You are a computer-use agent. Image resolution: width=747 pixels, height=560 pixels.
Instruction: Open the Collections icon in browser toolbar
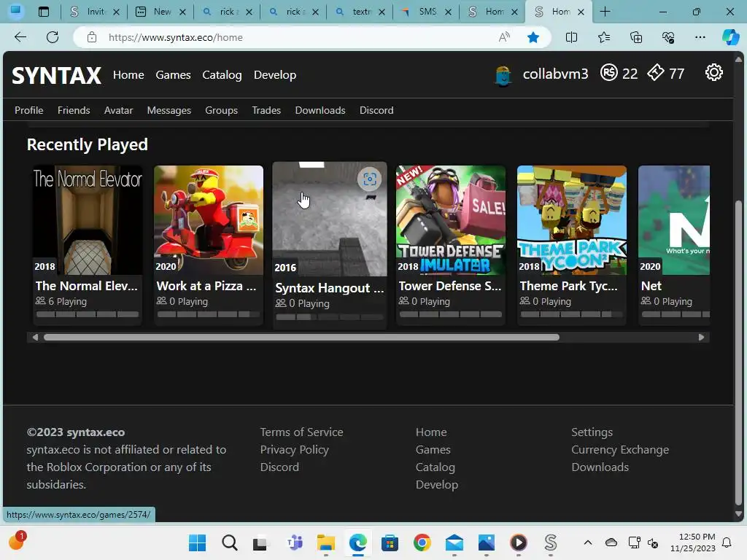pyautogui.click(x=636, y=37)
